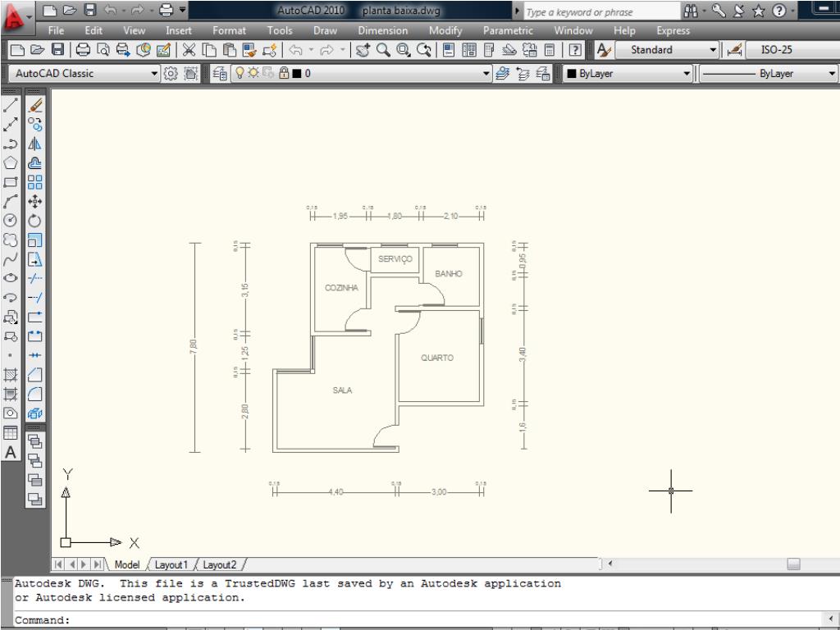Click the Plot Preview icon
Image resolution: width=840 pixels, height=630 pixels.
click(x=103, y=50)
